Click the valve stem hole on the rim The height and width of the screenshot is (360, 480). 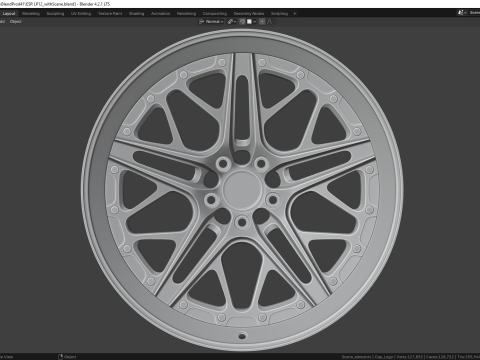pos(242,335)
